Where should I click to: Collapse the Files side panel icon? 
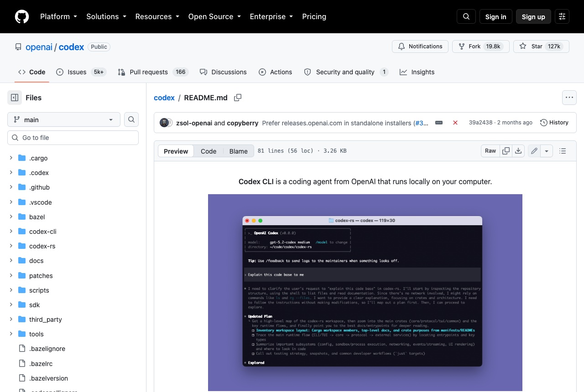[x=15, y=98]
